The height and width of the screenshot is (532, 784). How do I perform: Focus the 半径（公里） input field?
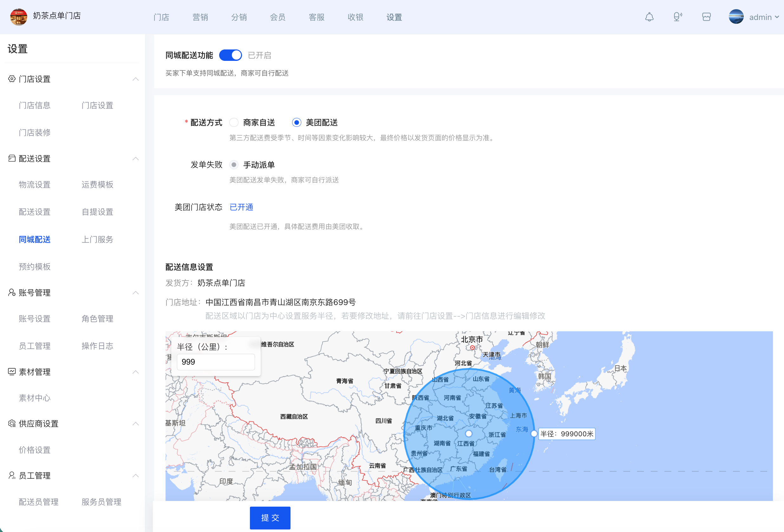[x=216, y=362]
